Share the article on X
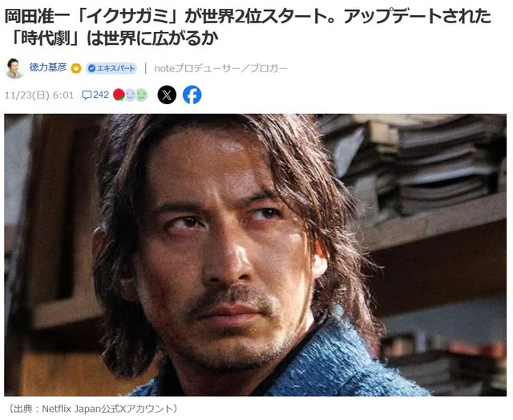Image resolution: width=513 pixels, height=420 pixels. coord(167,95)
